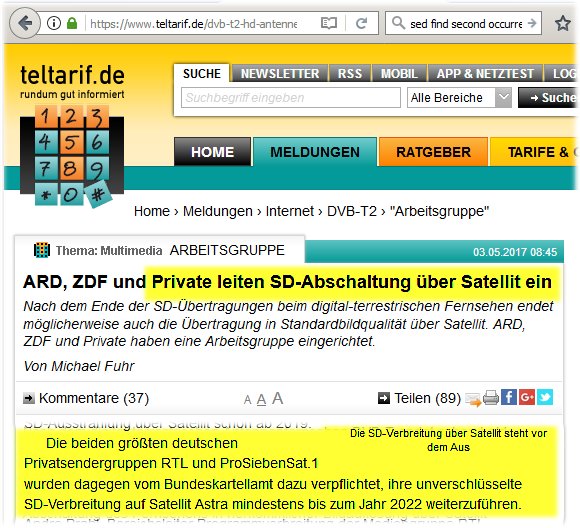Image resolution: width=580 pixels, height=528 pixels.
Task: Print article using the printer icon
Action: click(x=491, y=398)
